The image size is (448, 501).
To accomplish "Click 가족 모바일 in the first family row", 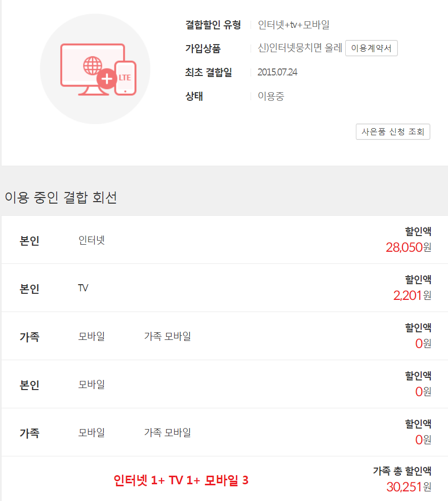I will point(168,336).
